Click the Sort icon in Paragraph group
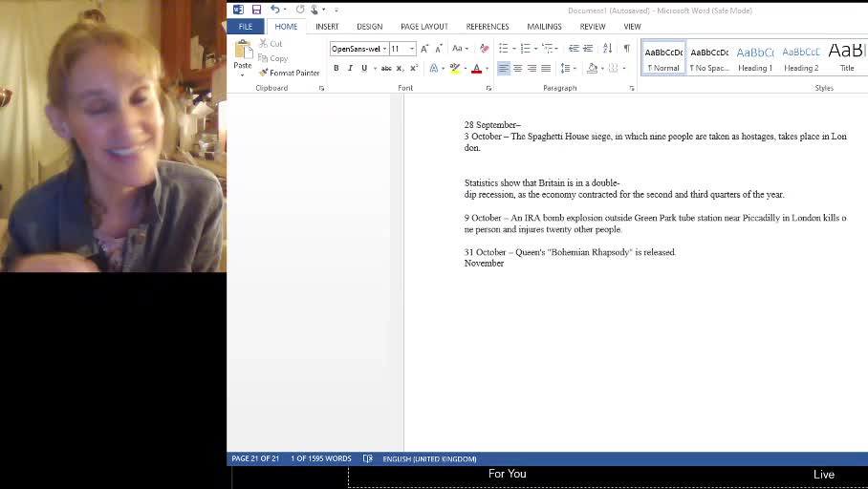This screenshot has width=868, height=489. pos(607,49)
